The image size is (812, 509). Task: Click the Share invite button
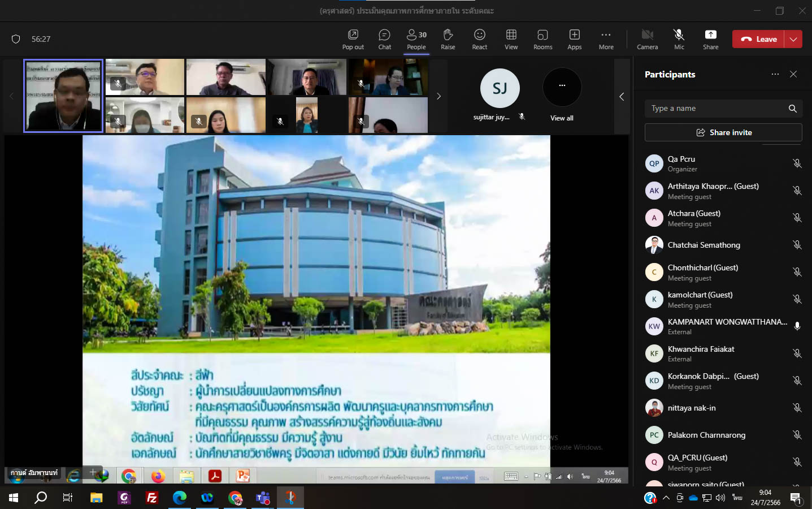click(723, 132)
